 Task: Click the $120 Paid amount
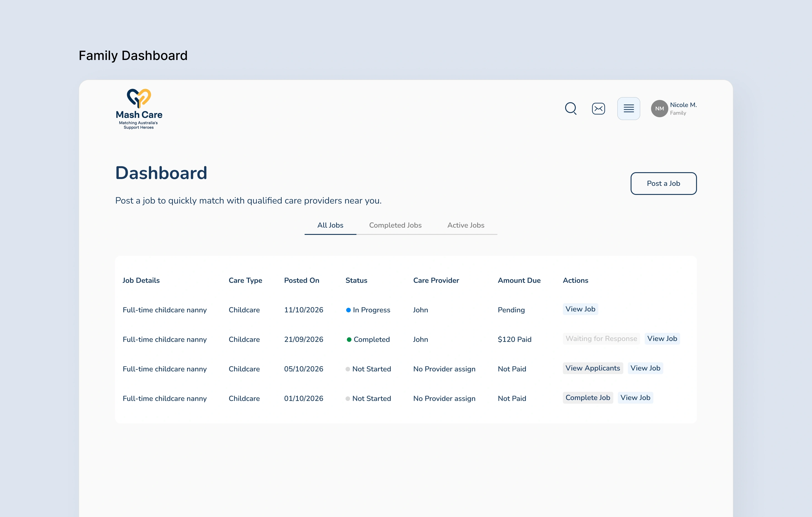click(x=515, y=339)
